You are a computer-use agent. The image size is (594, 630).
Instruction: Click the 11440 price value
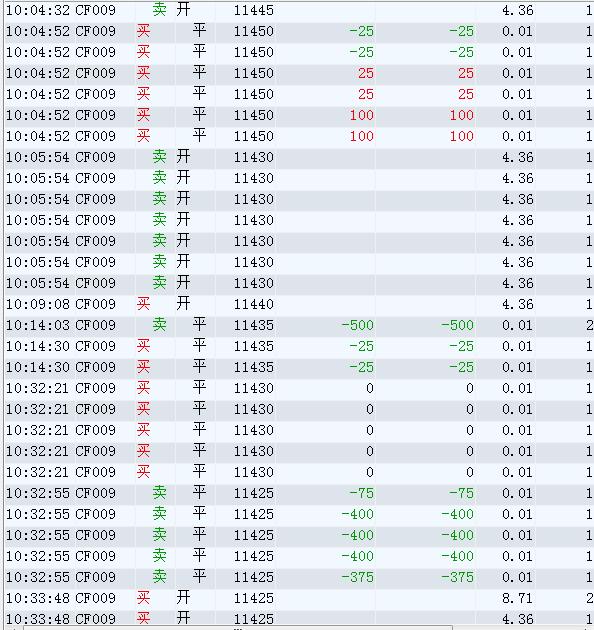coord(254,304)
